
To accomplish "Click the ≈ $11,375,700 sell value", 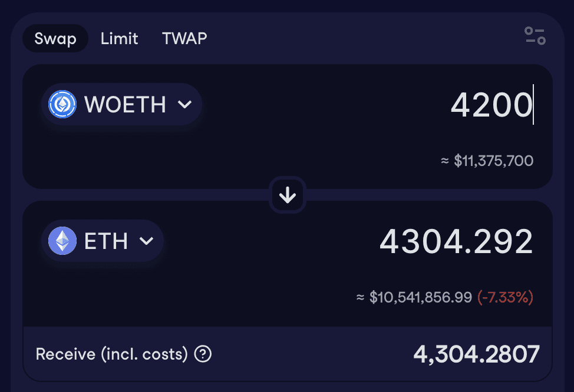I will click(487, 161).
